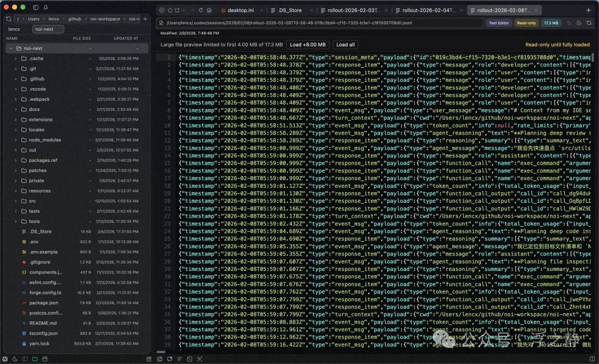Select the package.json file
Screen dimensions: 599x364
tap(76, 303)
